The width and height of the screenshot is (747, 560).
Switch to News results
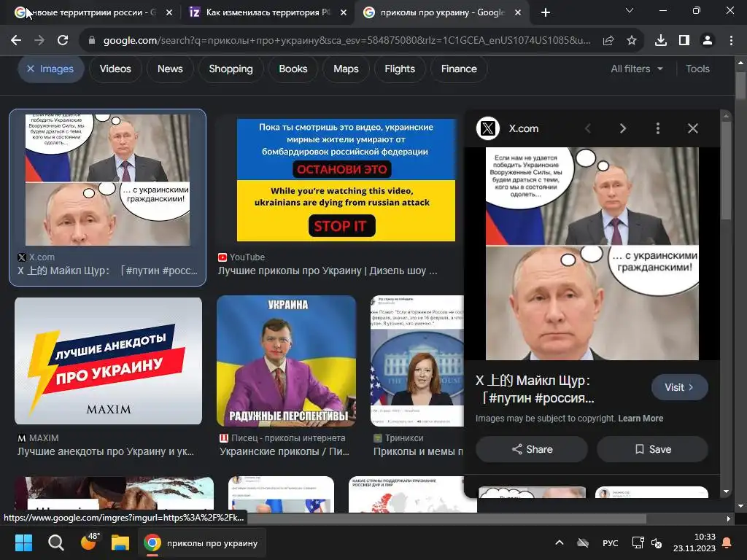click(x=170, y=69)
